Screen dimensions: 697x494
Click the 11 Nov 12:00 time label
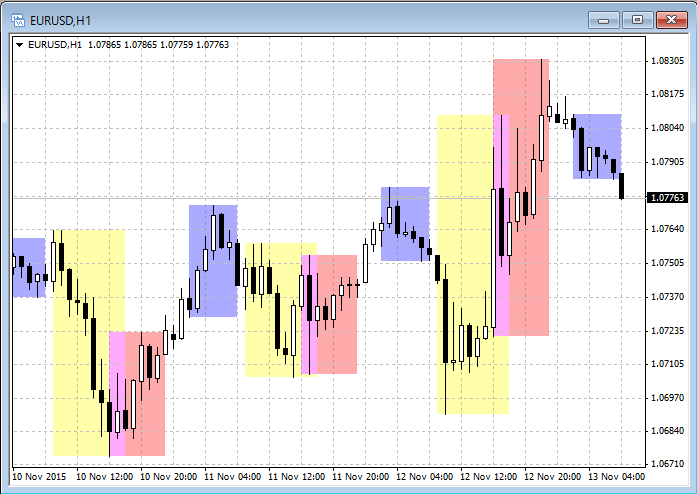[x=296, y=477]
